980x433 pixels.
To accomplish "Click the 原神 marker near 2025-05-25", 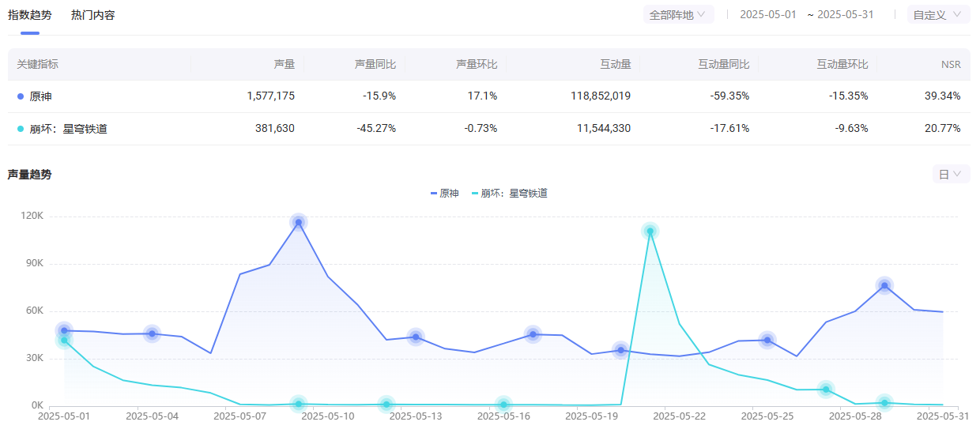I will pos(767,341).
